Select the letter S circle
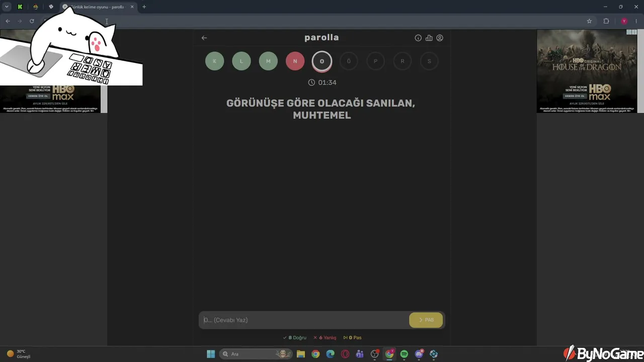This screenshot has width=644, height=362. (429, 61)
